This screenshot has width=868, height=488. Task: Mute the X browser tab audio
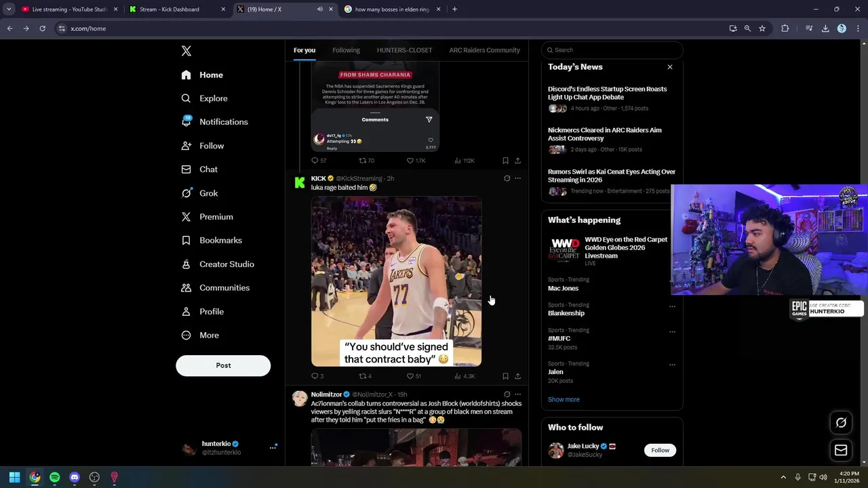(x=319, y=9)
